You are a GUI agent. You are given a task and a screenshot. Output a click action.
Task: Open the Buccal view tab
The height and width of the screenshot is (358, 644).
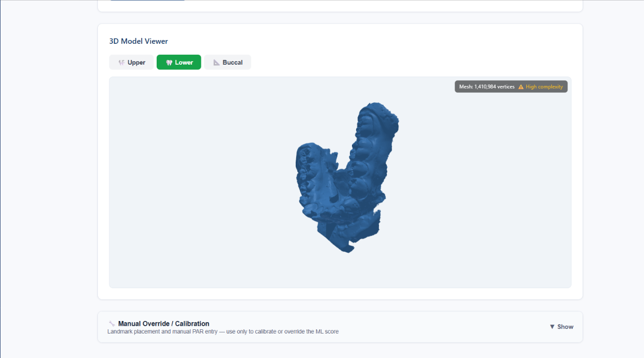[228, 62]
